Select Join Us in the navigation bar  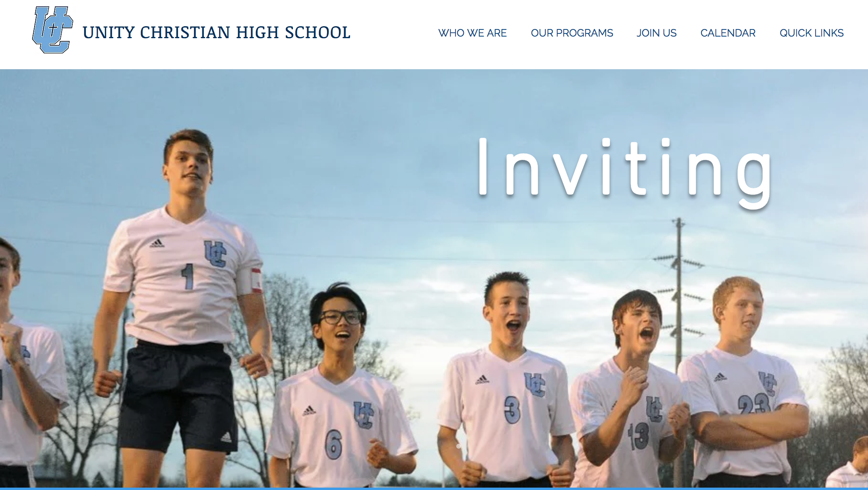pos(657,33)
